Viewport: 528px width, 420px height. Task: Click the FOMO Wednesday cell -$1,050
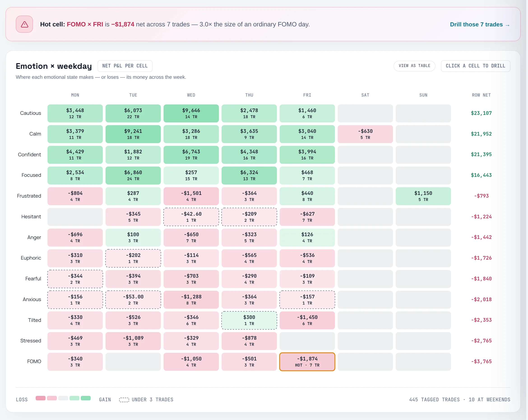(x=191, y=362)
